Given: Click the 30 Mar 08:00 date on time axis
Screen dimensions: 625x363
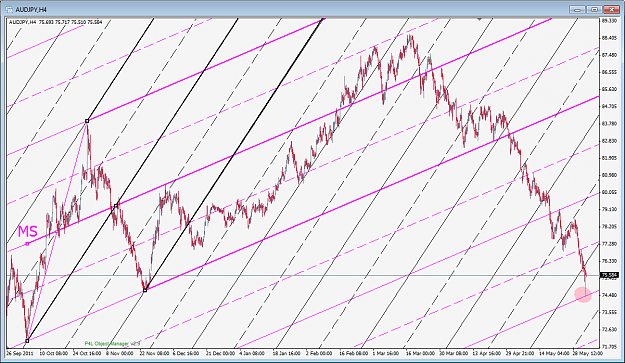Looking at the screenshot, I should (454, 353).
